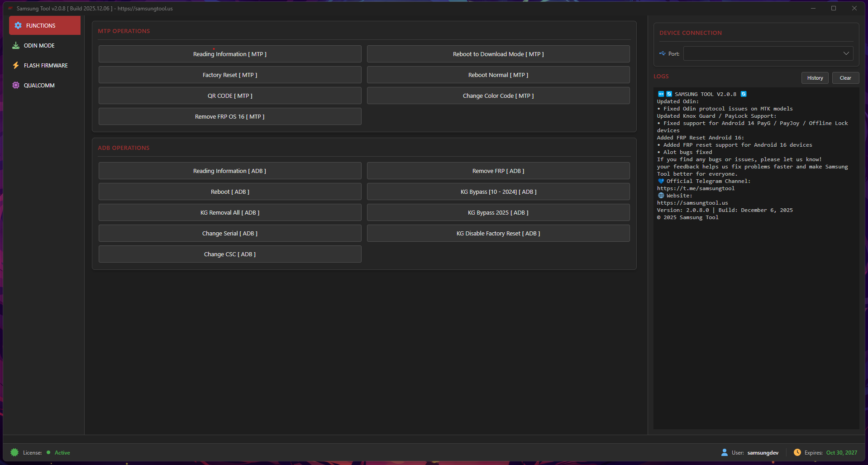The image size is (868, 465).
Task: Select Reading Information [ MTP ] operation
Action: pos(229,53)
